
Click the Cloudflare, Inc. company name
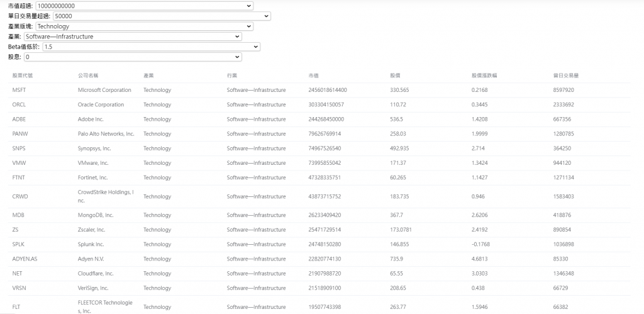tap(96, 273)
